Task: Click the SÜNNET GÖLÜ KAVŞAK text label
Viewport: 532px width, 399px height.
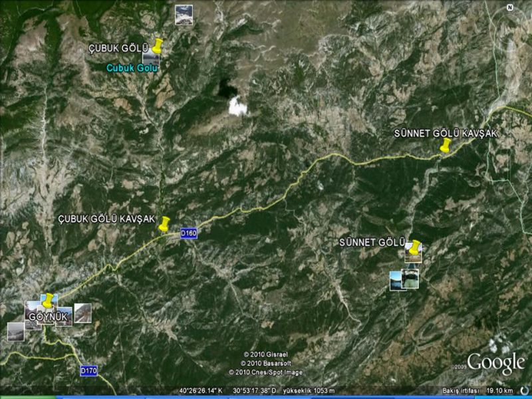Action: [x=445, y=133]
